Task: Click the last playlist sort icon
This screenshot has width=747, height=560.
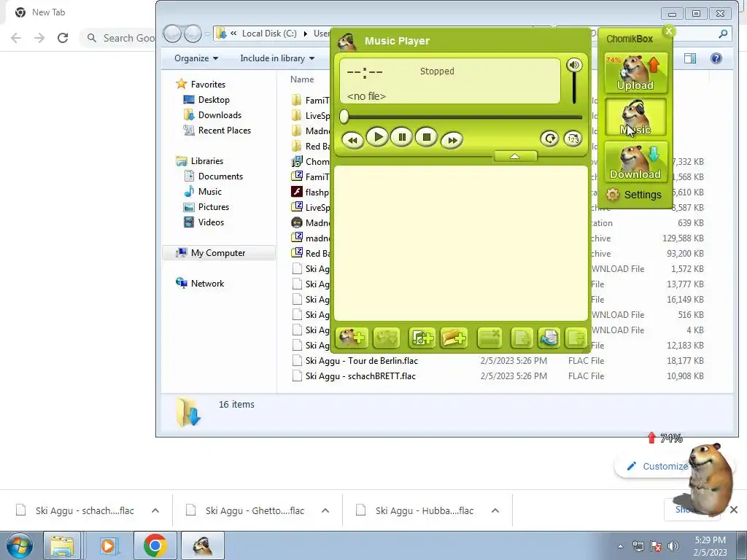Action: pos(576,338)
